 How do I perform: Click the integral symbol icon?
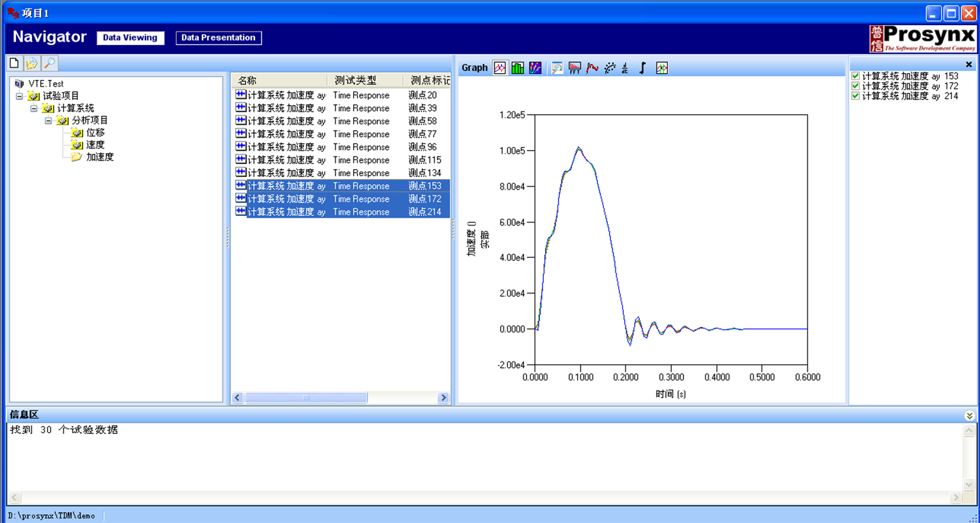pyautogui.click(x=642, y=68)
